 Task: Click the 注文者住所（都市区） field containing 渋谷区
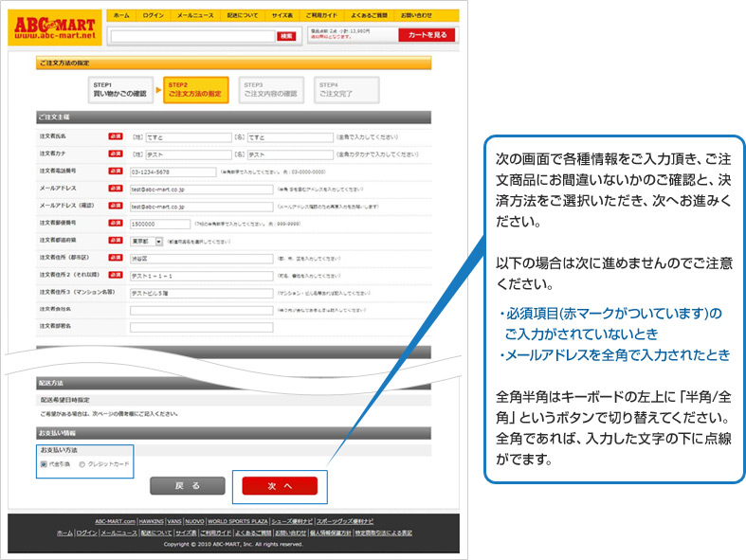click(202, 259)
